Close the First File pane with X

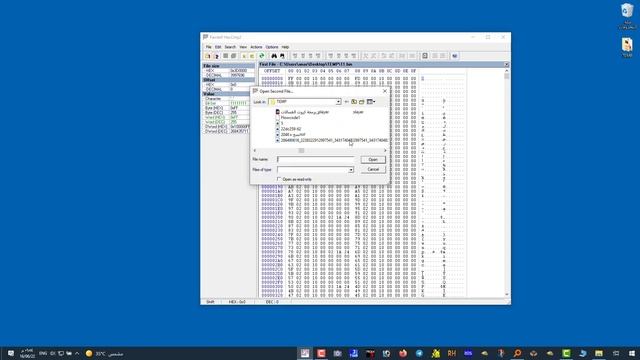(507, 64)
